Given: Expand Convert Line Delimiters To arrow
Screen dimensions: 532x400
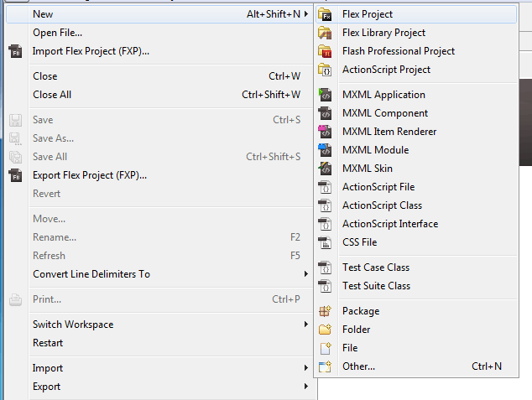Looking at the screenshot, I should 306,274.
